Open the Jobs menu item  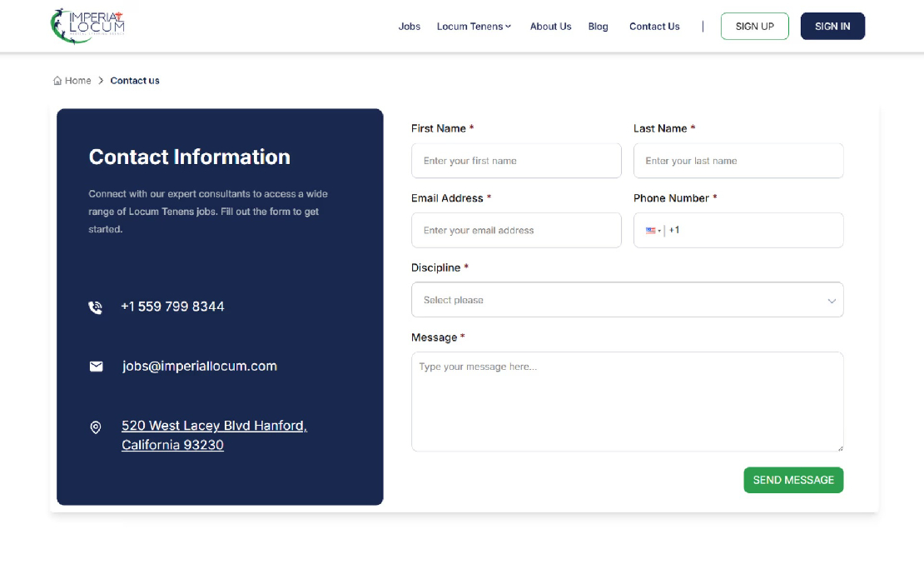(409, 27)
